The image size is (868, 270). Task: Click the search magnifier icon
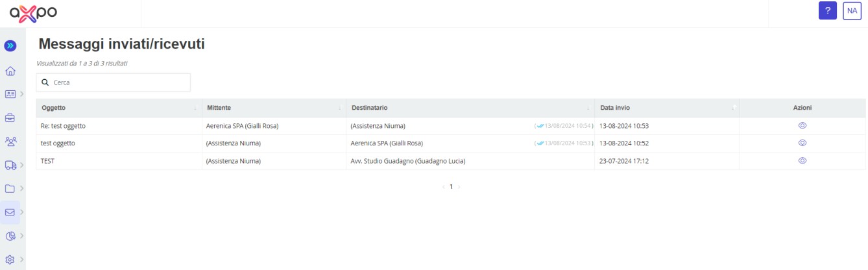pos(45,82)
